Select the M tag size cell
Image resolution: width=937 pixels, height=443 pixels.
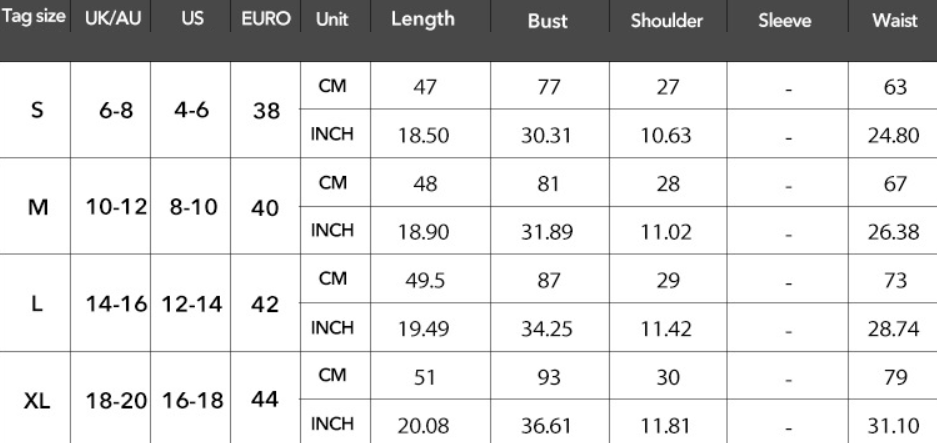pyautogui.click(x=37, y=210)
